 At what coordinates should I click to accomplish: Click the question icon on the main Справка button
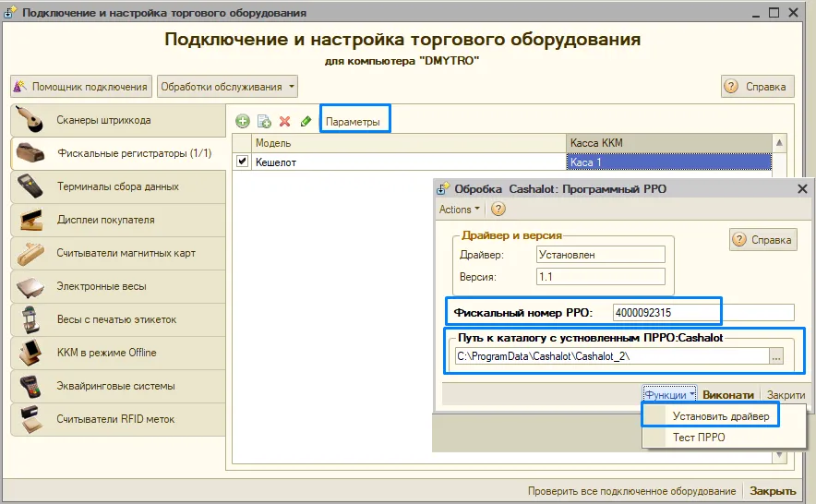[731, 87]
